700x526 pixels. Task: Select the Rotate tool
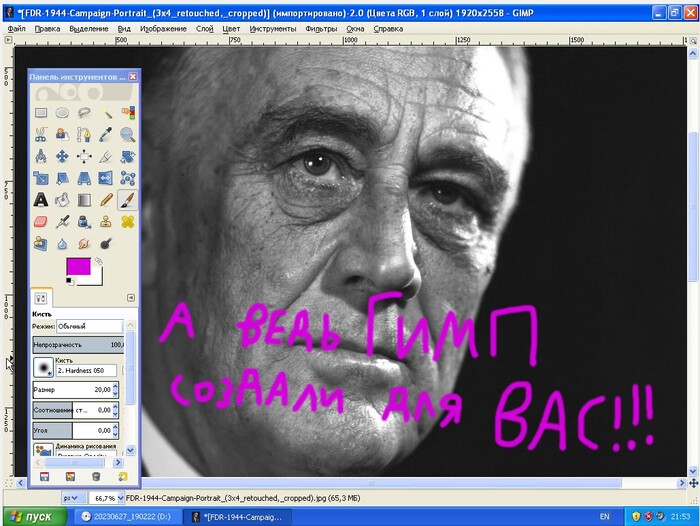[x=128, y=156]
